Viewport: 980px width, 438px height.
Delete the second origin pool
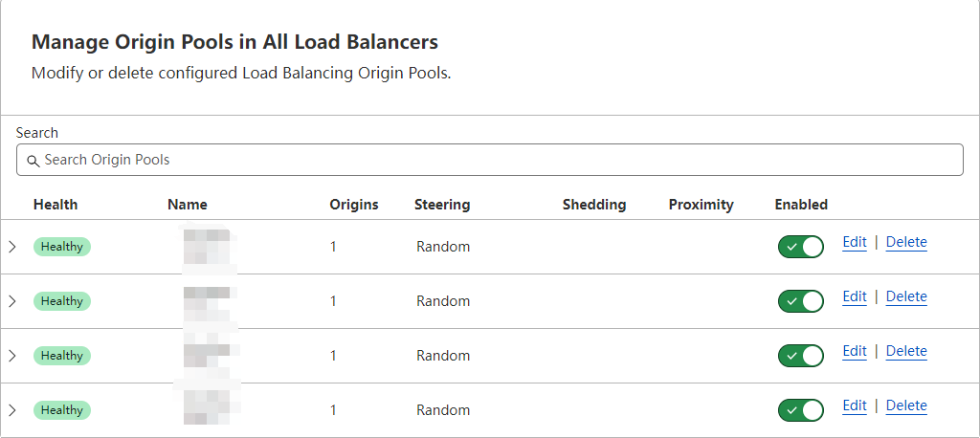(906, 296)
